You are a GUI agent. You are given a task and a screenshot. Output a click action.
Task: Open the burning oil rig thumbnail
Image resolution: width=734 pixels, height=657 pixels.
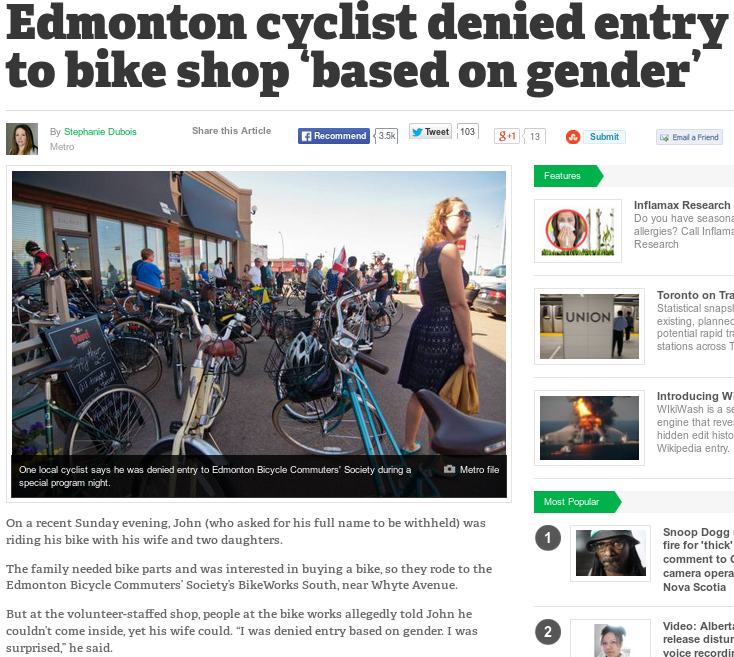[x=589, y=428]
